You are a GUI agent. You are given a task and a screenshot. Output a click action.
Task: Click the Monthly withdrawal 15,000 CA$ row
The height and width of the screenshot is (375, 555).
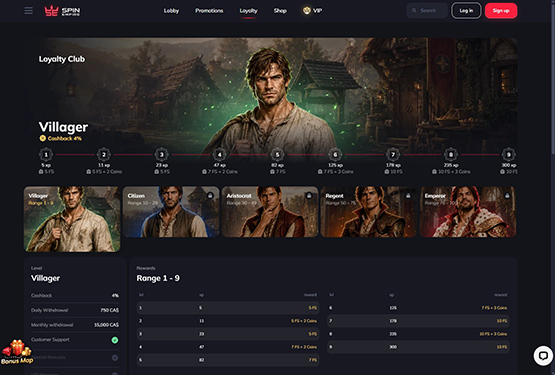pyautogui.click(x=75, y=325)
